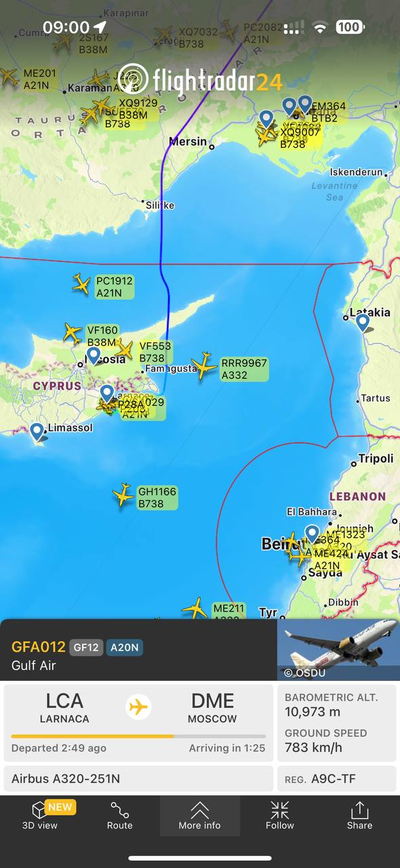Select the Airbus A320-251N aircraft type row
The height and width of the screenshot is (868, 400).
pos(138,779)
